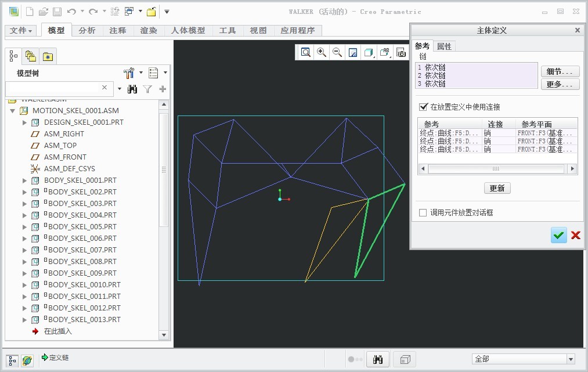Click the Refit view icon
Image resolution: width=588 pixels, height=372 pixels.
(306, 52)
